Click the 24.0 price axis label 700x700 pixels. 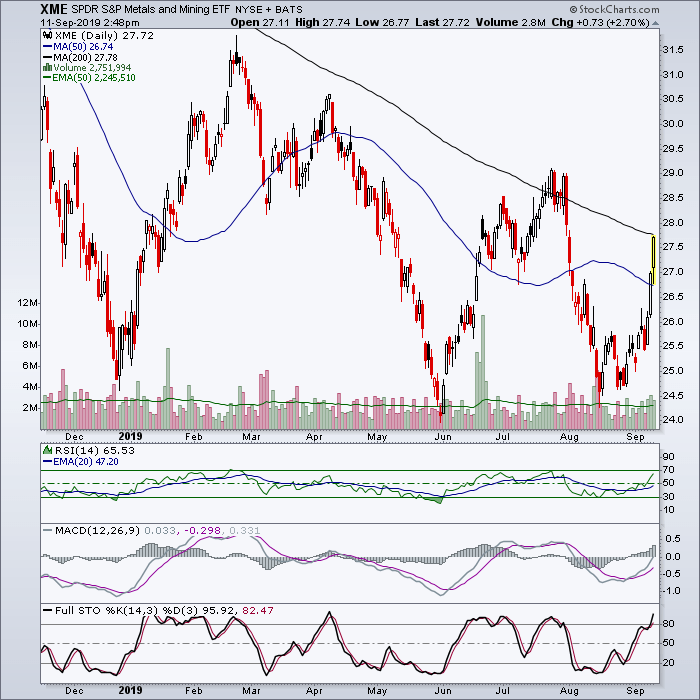673,420
